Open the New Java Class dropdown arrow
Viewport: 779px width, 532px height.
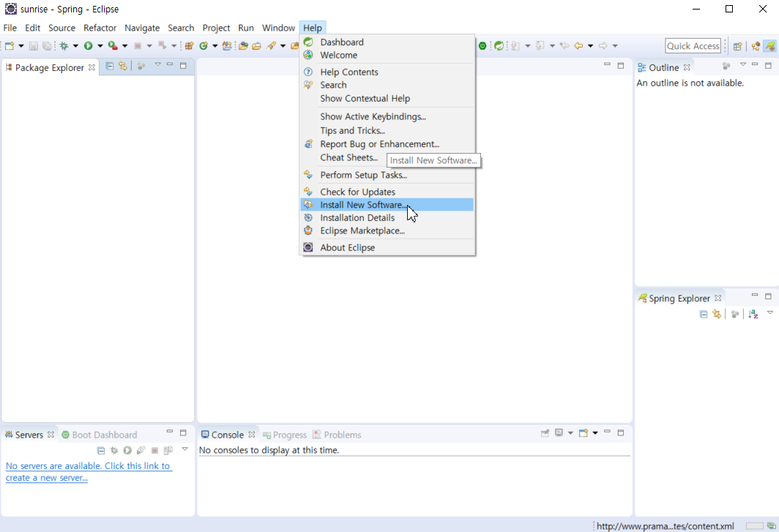215,45
